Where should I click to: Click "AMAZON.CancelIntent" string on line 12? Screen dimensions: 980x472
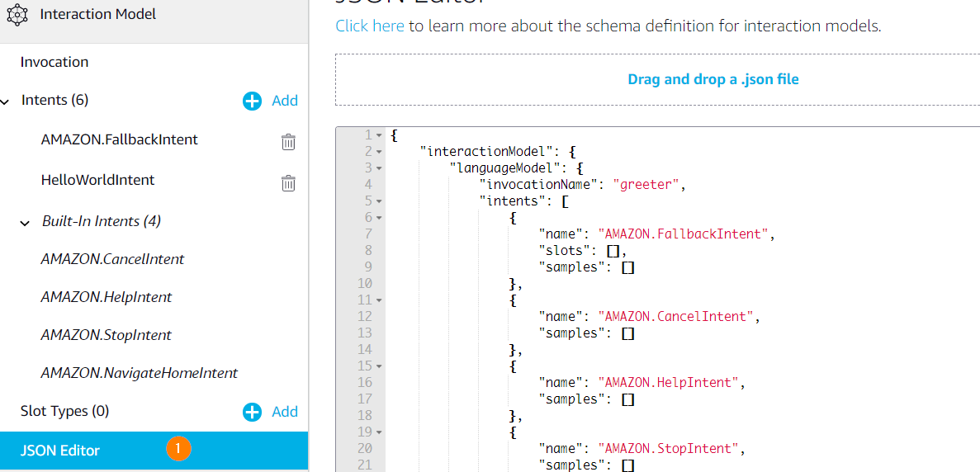pos(675,316)
